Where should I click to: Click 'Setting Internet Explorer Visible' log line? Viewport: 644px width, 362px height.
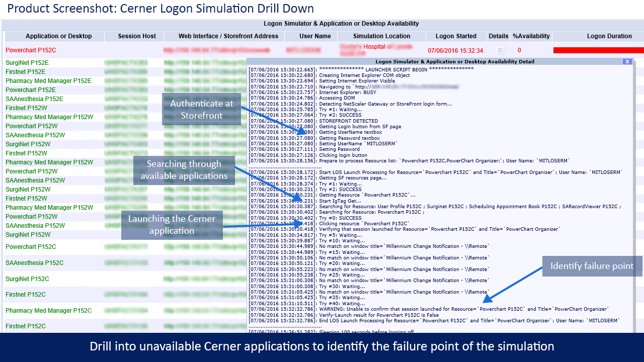[x=321, y=81]
